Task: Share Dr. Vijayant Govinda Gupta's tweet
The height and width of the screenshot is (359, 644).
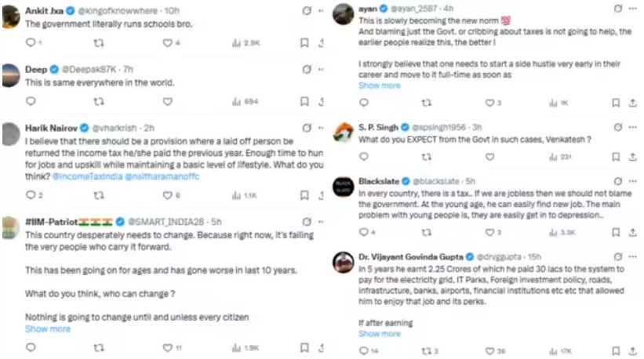Action: coord(633,351)
